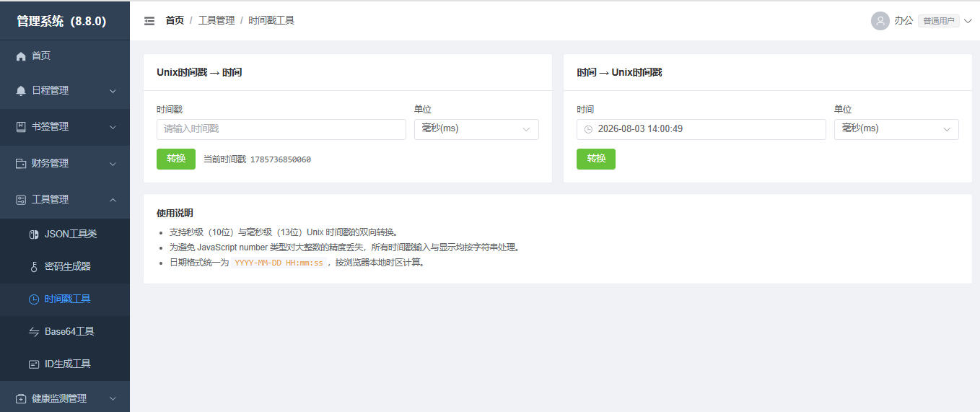Click 转换 button under the timestamp input
The height and width of the screenshot is (412, 980).
point(176,159)
